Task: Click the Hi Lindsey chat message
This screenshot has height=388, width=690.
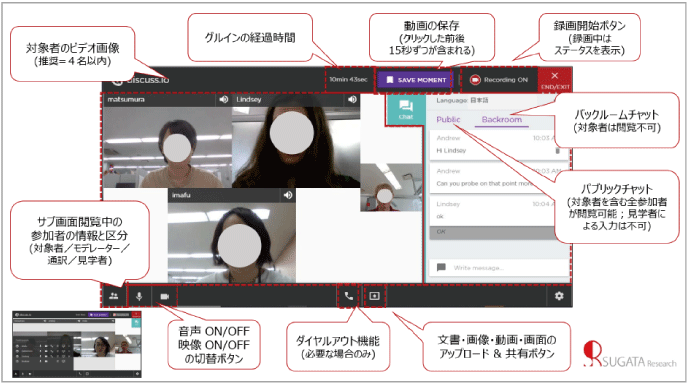Action: 500,145
